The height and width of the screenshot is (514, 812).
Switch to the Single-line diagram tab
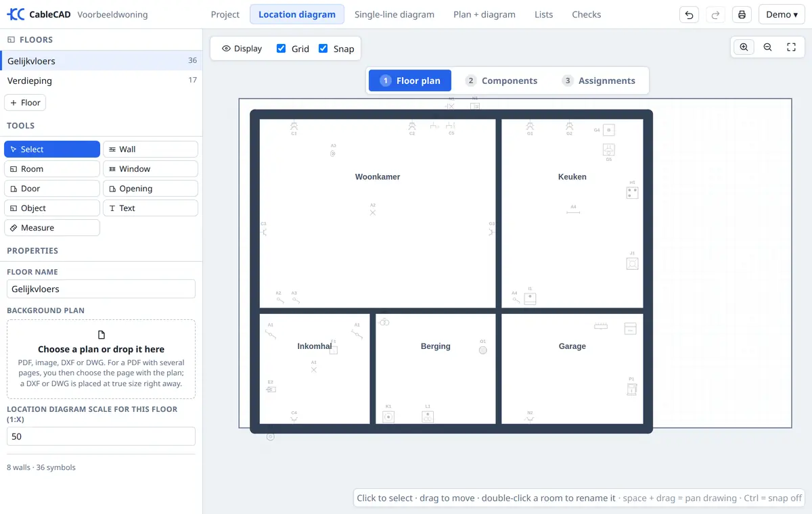394,14
